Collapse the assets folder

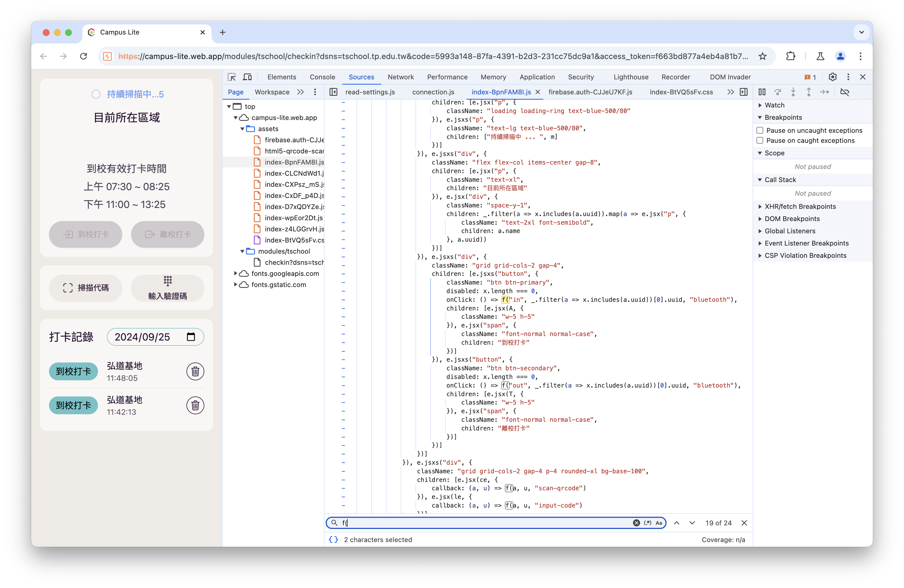242,129
